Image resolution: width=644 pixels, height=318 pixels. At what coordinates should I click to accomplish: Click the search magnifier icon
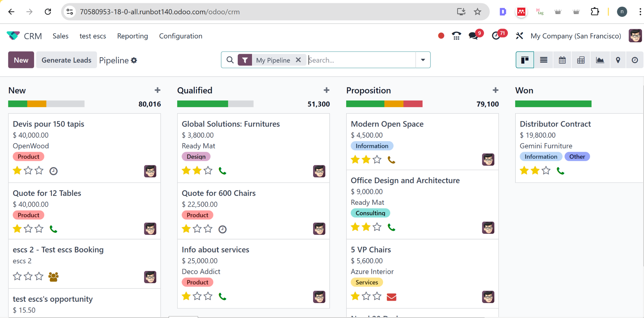pyautogui.click(x=230, y=60)
